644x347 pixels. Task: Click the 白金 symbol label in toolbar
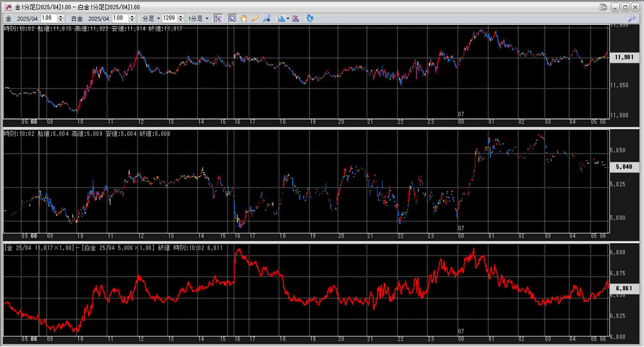[77, 19]
